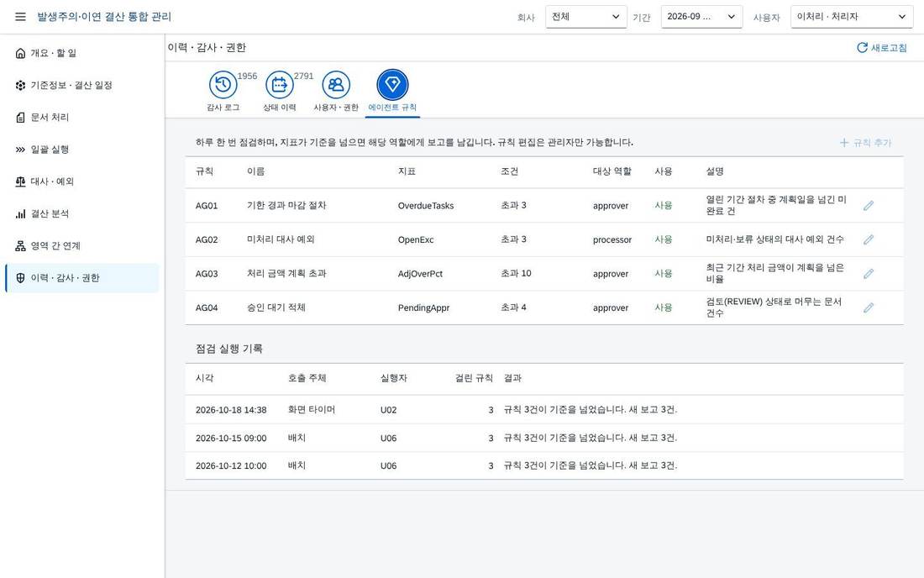Click the 이력 · 감사 · 권한 page title
The width and height of the screenshot is (924, 578).
point(207,48)
